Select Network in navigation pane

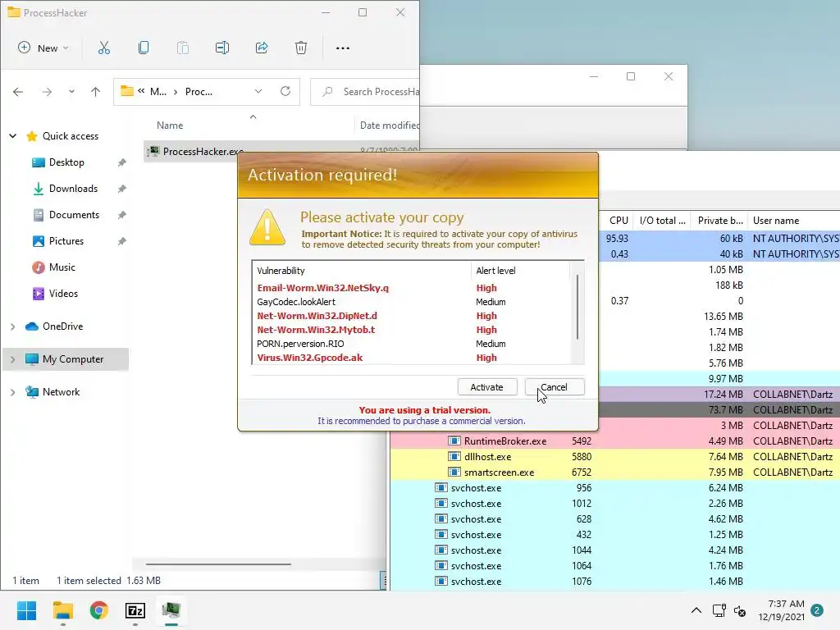[x=61, y=392]
